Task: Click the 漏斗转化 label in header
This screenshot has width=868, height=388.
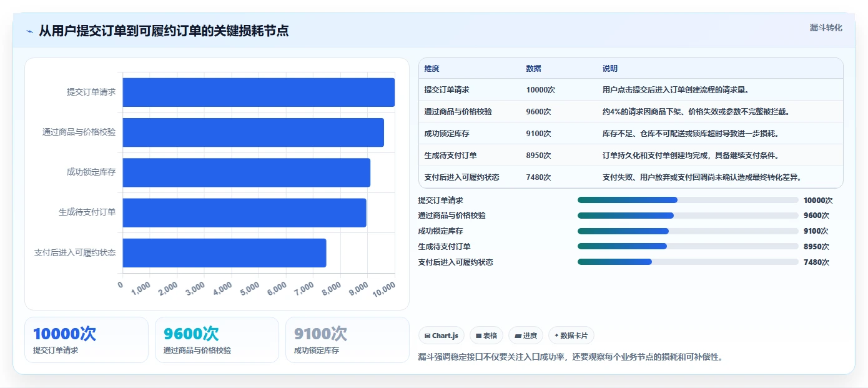Action: pos(826,27)
